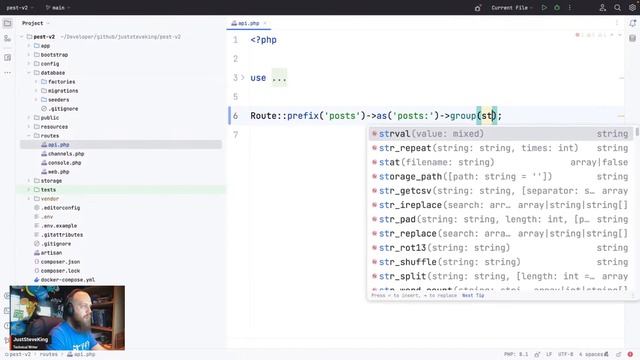Change LF line separator in status bar
Screen dimensions: 640x360
549,354
